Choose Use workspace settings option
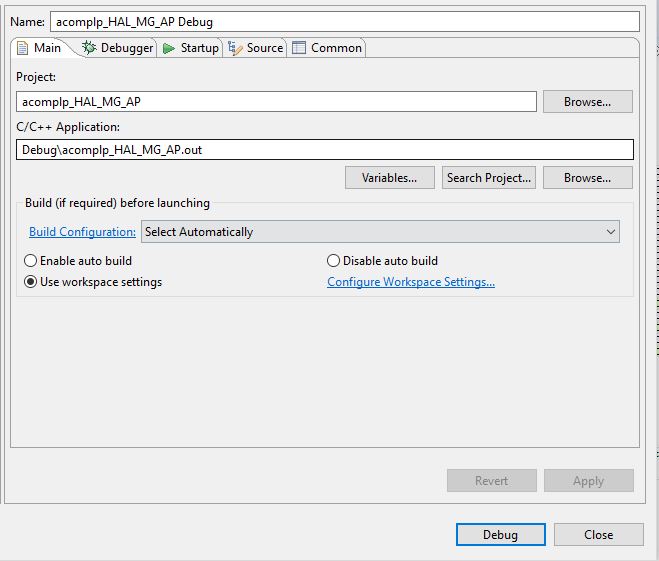The image size is (659, 561). click(31, 282)
